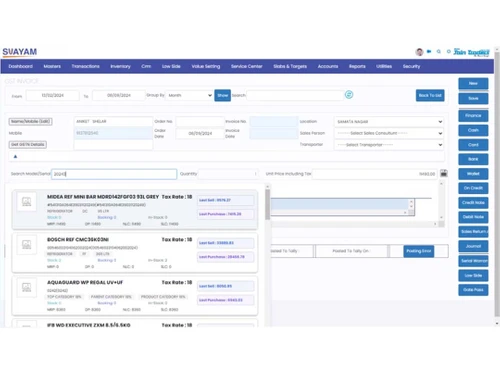The image size is (500, 375).
Task: Click the save disk icon near Unit Price
Action: tap(444, 173)
